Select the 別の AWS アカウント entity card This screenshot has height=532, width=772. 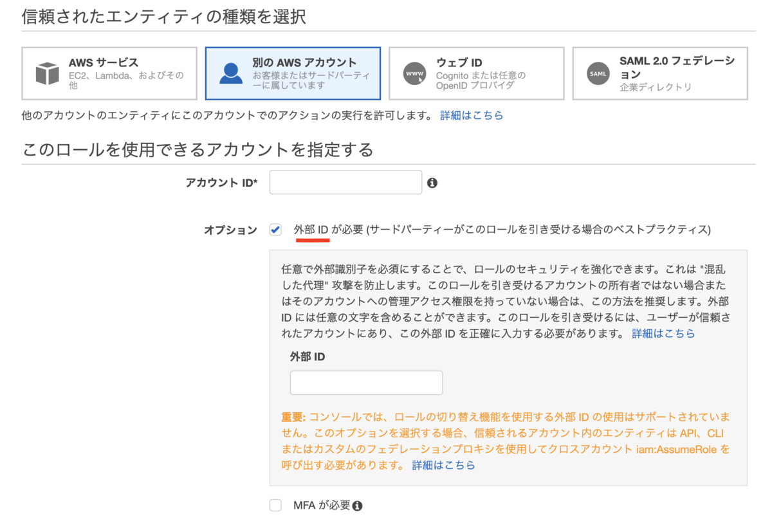tap(293, 73)
